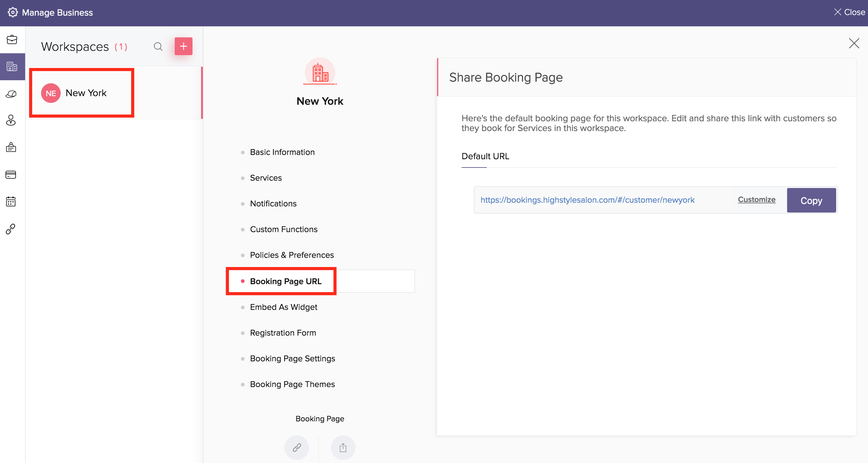
Task: Click the share icon under Booking Page
Action: click(343, 447)
